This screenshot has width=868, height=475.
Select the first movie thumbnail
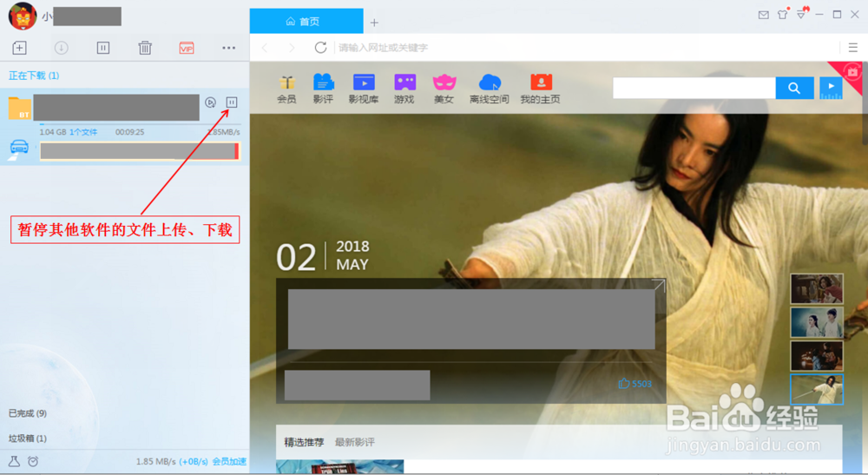coord(817,288)
